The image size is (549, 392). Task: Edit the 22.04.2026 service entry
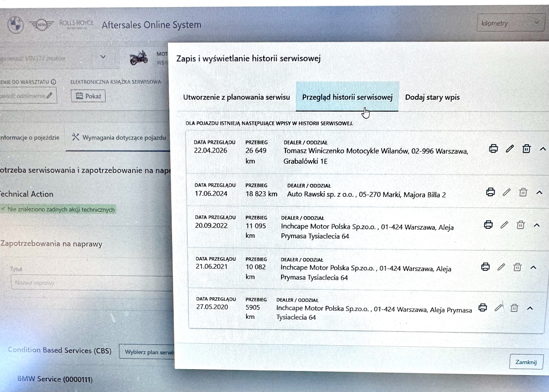pos(510,149)
